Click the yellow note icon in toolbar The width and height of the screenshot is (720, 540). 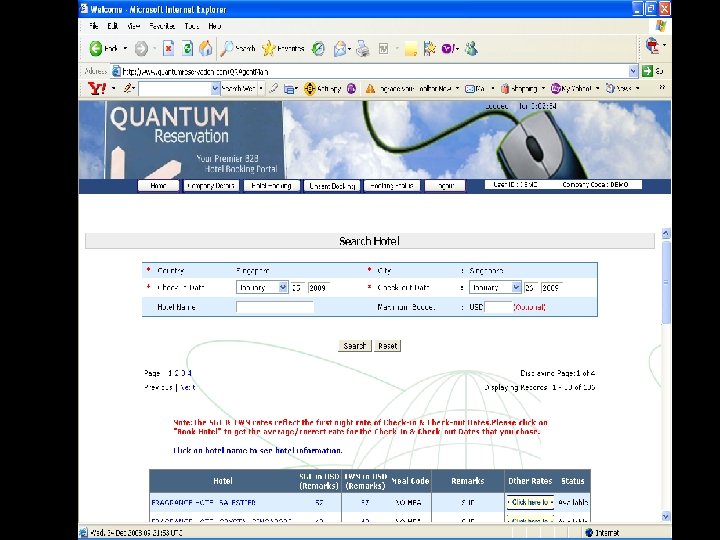coord(411,49)
